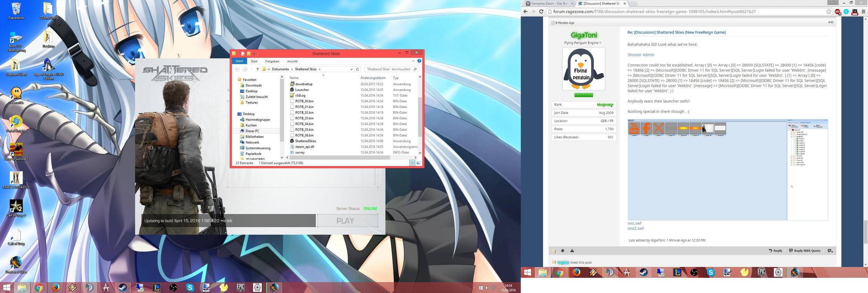Click Epic Games icon in left taskbar
The height and width of the screenshot is (293, 868).
pos(241,287)
